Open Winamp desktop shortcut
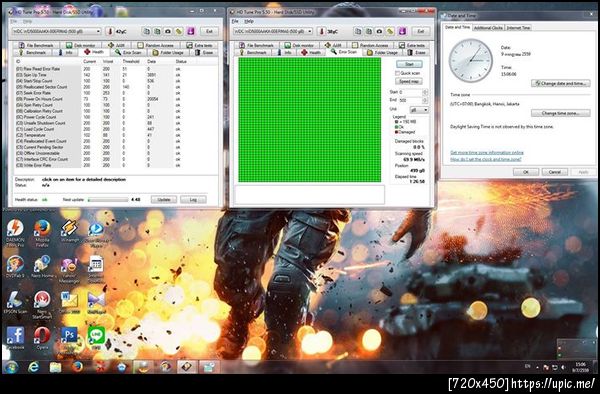600x394 pixels. click(69, 229)
